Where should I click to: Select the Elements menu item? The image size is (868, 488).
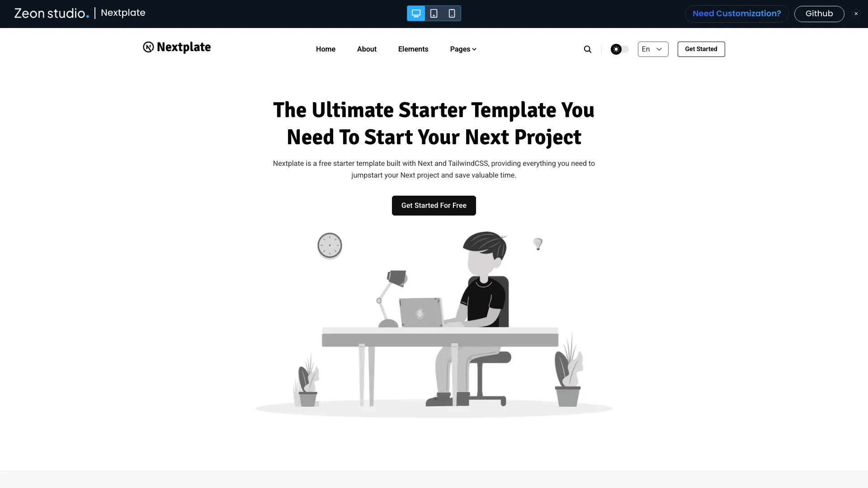pos(413,49)
